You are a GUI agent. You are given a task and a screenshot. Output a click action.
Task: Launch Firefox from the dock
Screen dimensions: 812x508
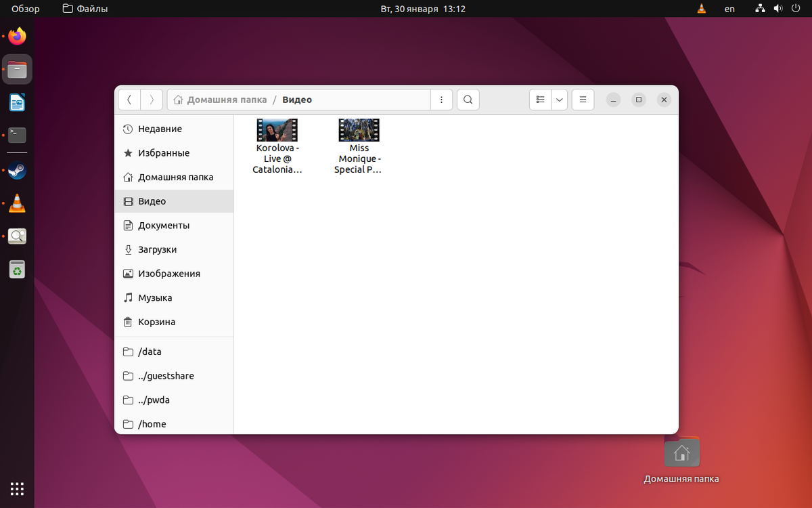point(18,36)
